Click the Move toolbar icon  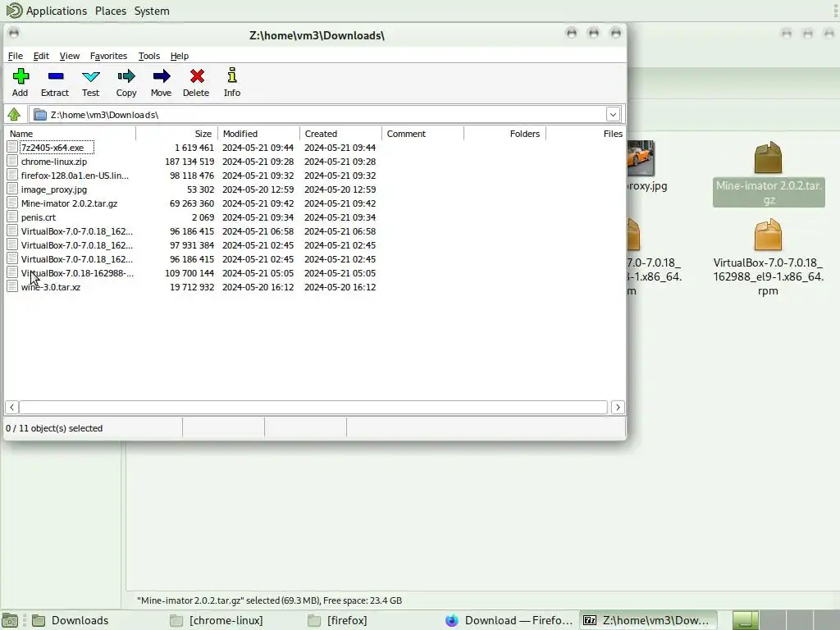click(x=162, y=76)
